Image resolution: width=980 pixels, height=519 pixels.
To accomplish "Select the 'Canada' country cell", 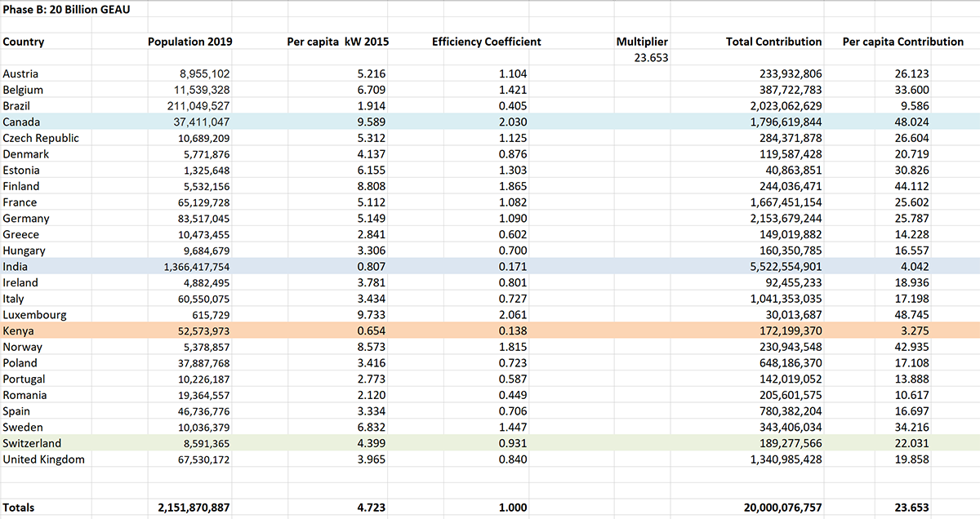I will pyautogui.click(x=22, y=122).
